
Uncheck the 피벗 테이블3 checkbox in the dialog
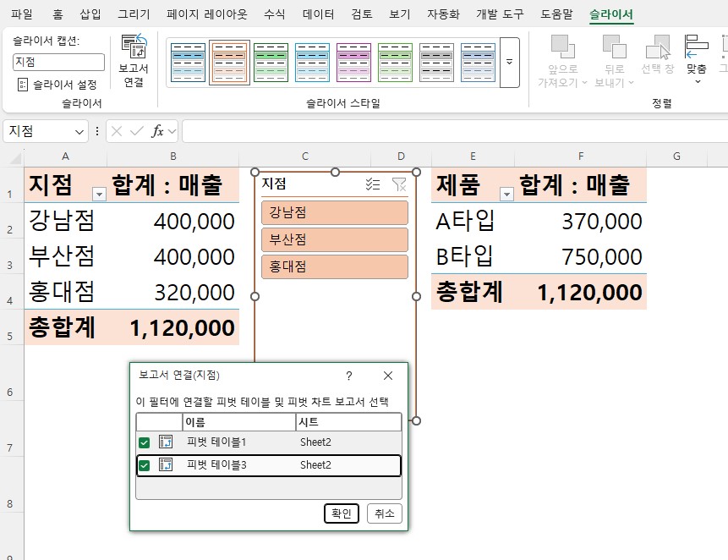pos(144,464)
